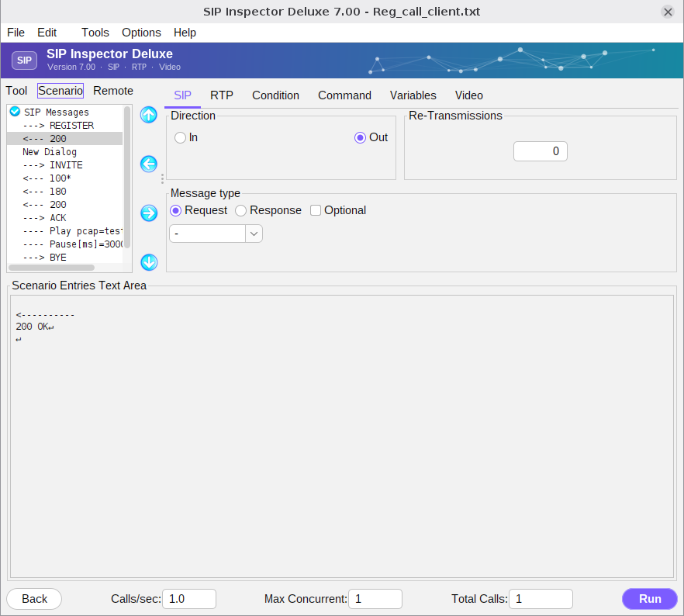Switch to the Scenario tab
This screenshot has width=684, height=616.
[x=60, y=91]
